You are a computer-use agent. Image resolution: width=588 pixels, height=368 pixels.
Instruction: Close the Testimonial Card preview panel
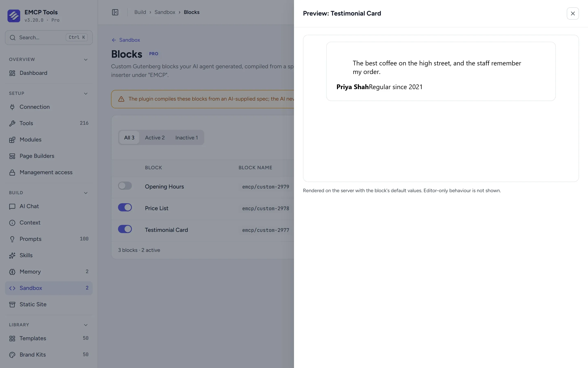click(x=573, y=13)
